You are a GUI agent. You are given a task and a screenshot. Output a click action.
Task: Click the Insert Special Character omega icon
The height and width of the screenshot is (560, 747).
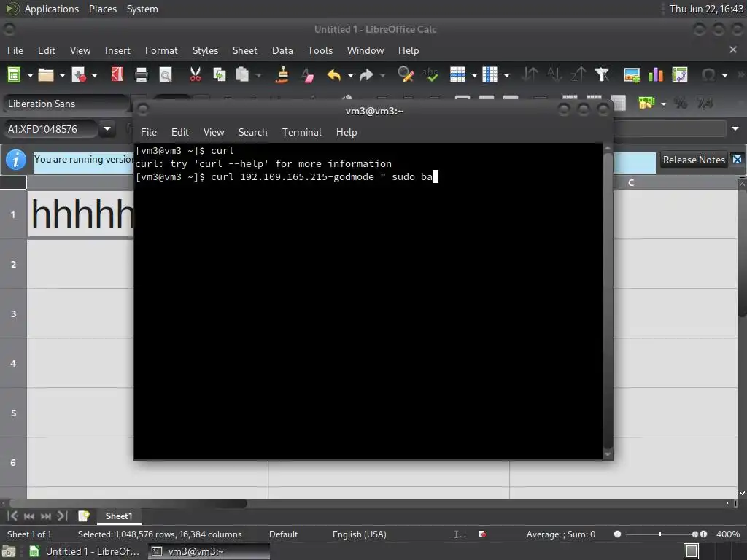click(x=708, y=75)
